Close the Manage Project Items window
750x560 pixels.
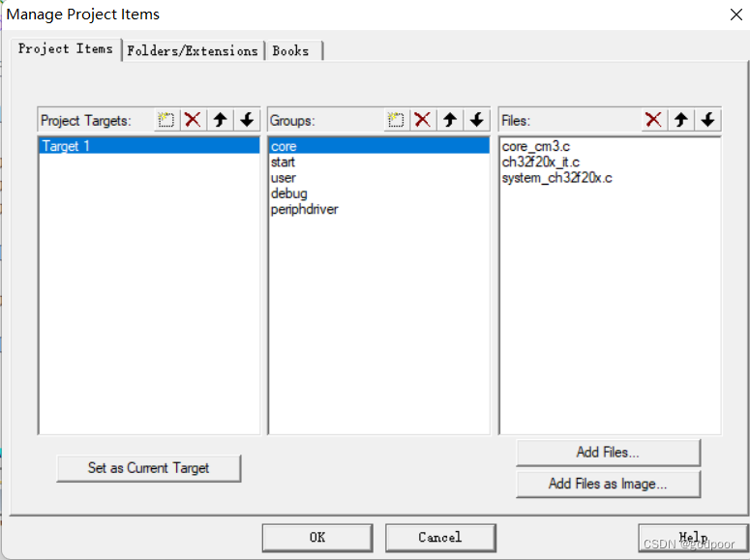[x=736, y=15]
